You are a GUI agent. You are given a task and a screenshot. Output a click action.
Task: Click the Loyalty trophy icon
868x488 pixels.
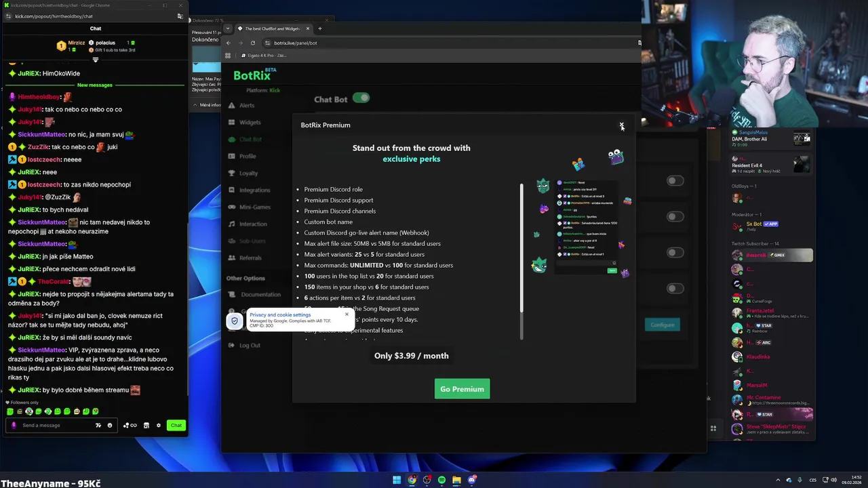pos(232,173)
